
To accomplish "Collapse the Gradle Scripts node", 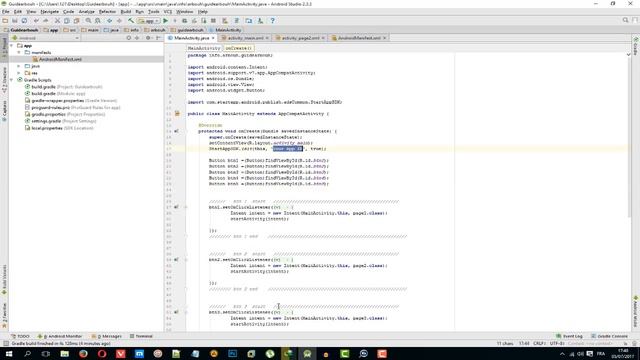I will point(11,80).
